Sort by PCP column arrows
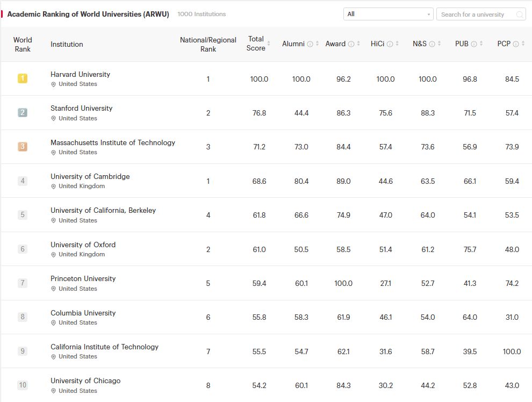532x402 pixels. coord(523,44)
